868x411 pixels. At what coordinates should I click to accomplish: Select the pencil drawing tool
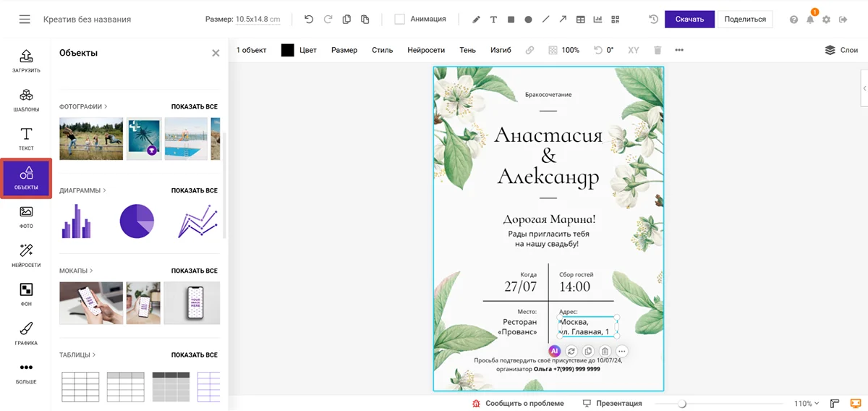click(x=476, y=20)
